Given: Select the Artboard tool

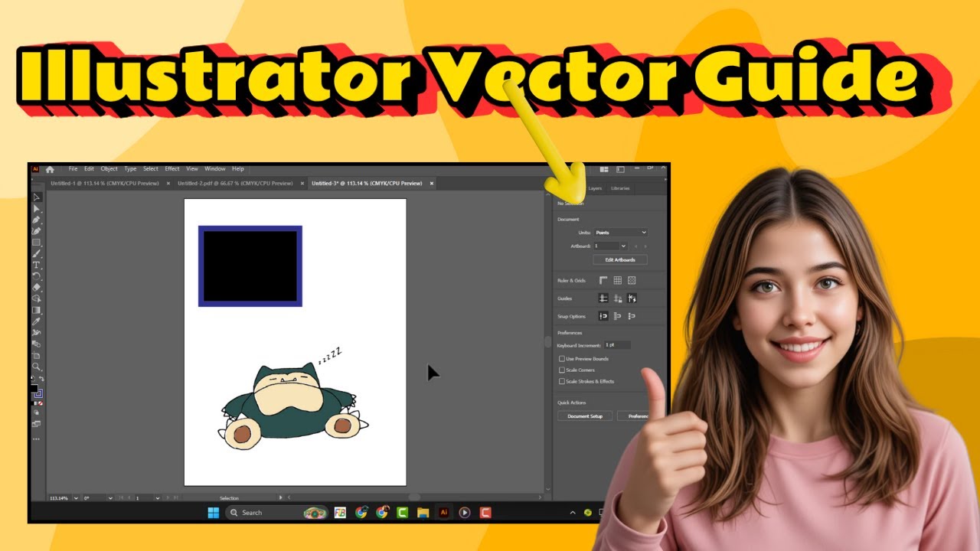Looking at the screenshot, I should point(37,355).
